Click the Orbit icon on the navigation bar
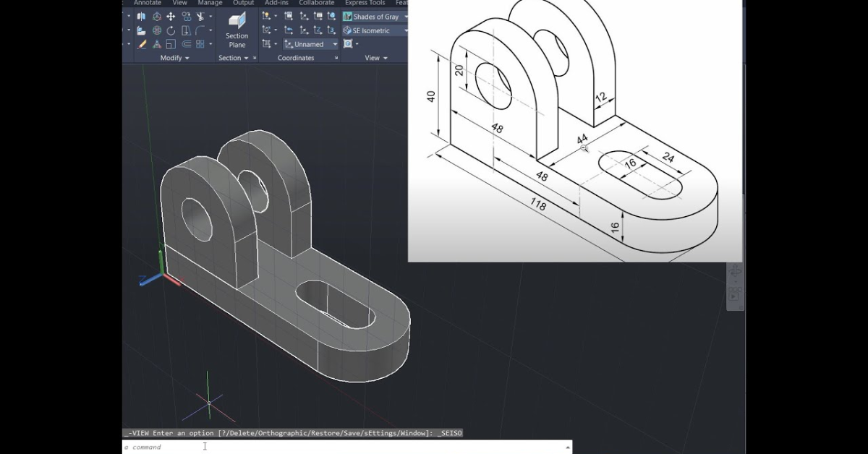Viewport: 868px width, 454px height. point(735,271)
